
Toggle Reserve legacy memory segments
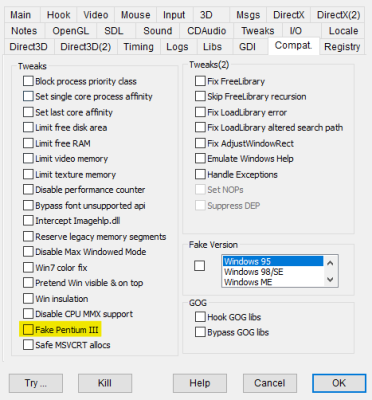pyautogui.click(x=28, y=236)
